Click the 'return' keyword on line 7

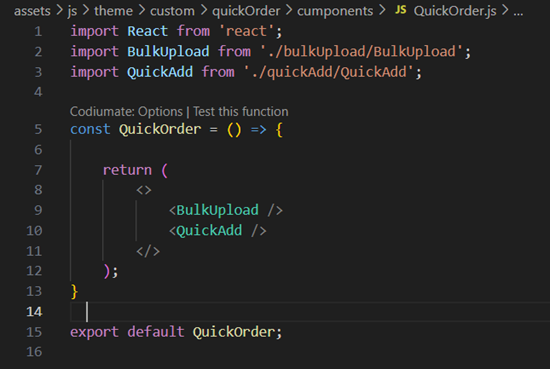pyautogui.click(x=127, y=170)
